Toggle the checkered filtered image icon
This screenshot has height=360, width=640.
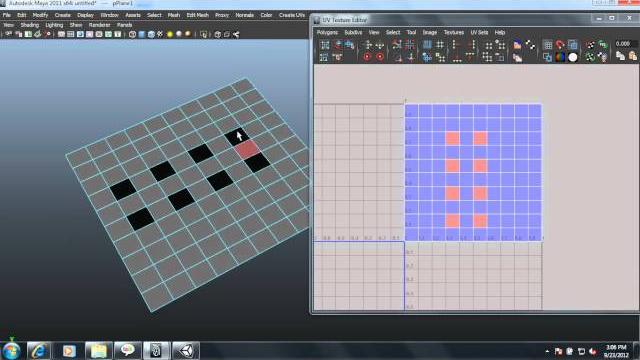click(530, 45)
